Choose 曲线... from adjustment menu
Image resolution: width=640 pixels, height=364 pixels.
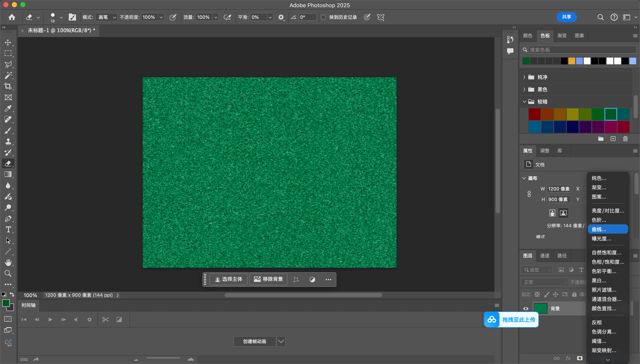608,229
